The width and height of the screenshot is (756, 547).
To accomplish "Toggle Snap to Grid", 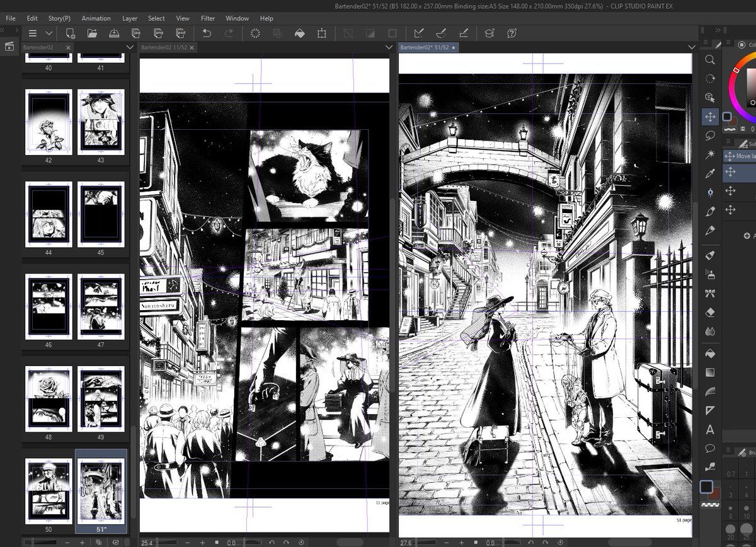I will 463,33.
